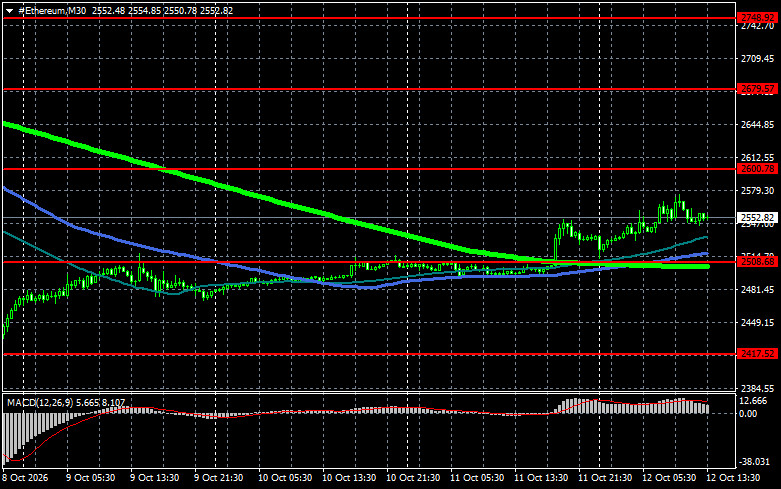Click the 8 Oct 2026 time label

pos(25,478)
